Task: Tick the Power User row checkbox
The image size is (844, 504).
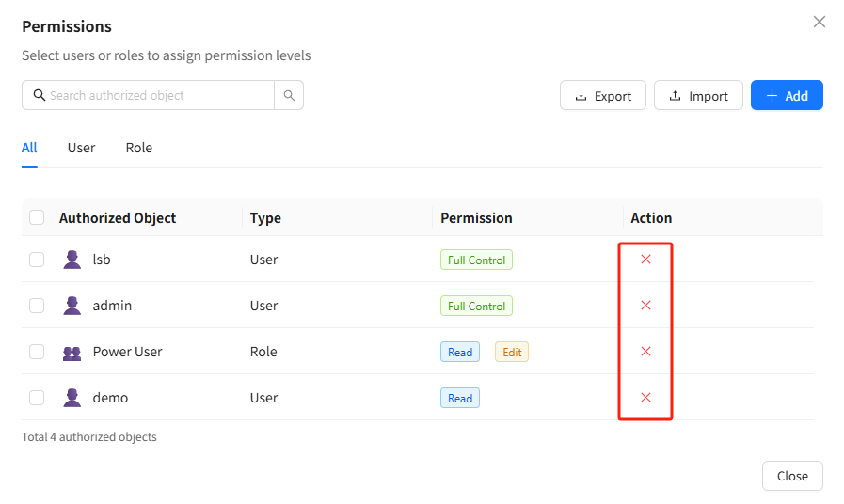Action: 37,352
